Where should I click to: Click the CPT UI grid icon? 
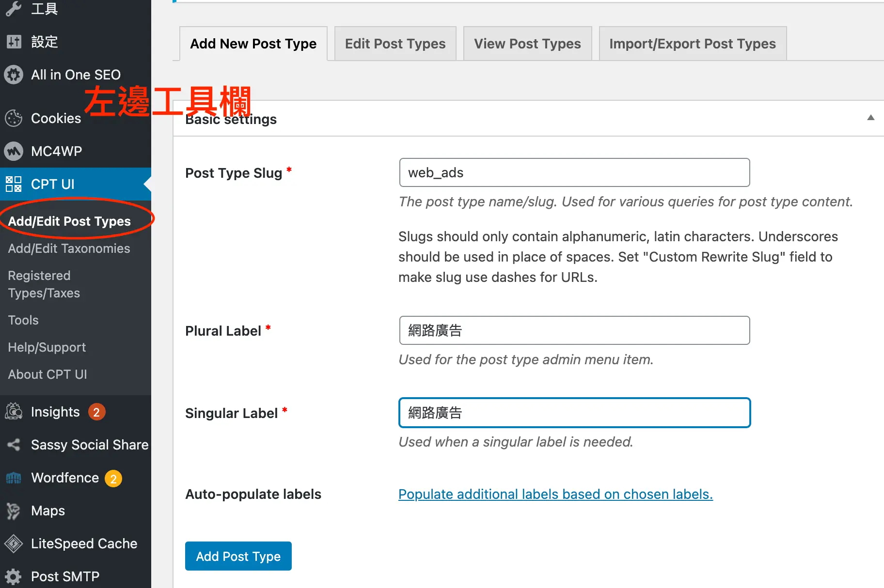click(14, 184)
